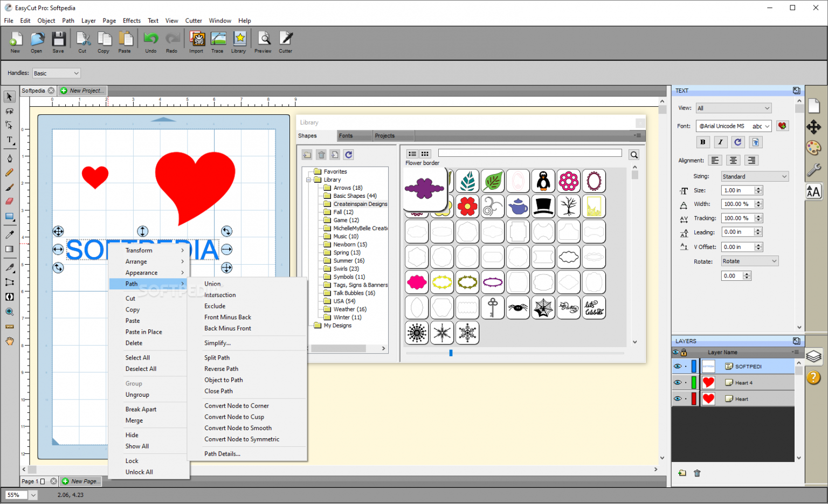The height and width of the screenshot is (504, 828).
Task: Select the penguin shape thumbnail
Action: (x=543, y=181)
